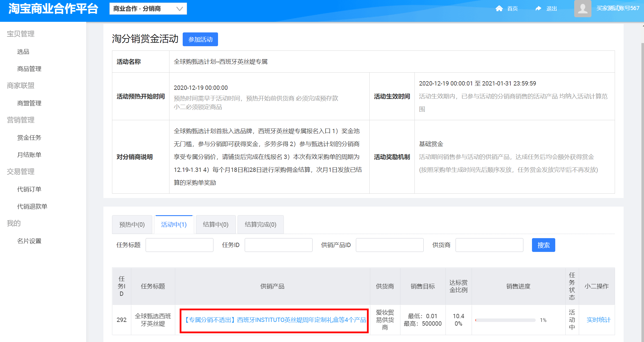Viewport: 644px width, 342px height.
Task: Open 赏金任务 in the sidebar
Action: click(29, 138)
